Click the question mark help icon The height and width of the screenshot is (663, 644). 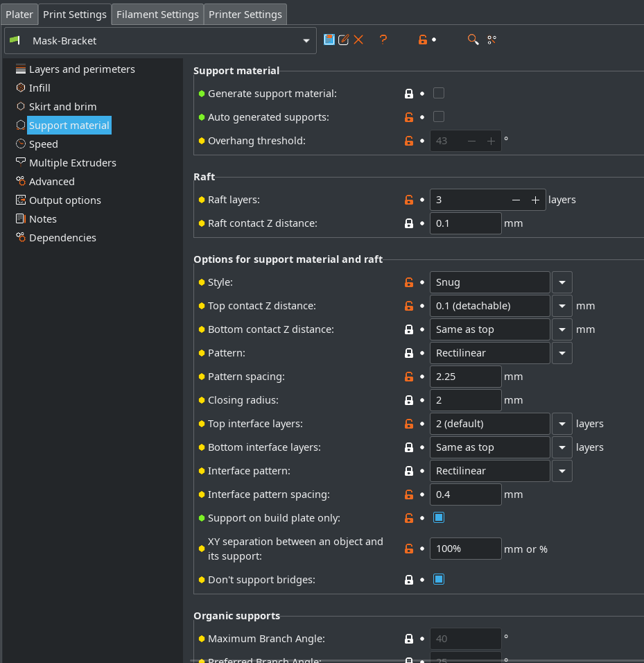point(383,40)
